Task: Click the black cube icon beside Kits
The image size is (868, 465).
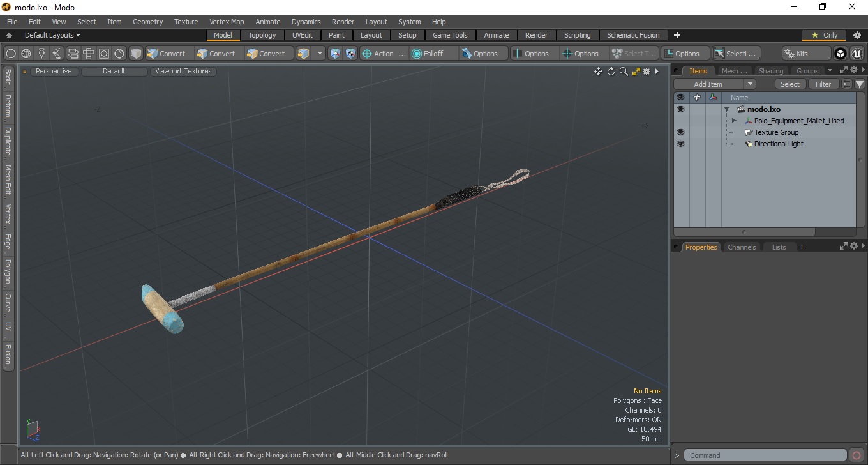Action: [x=841, y=54]
